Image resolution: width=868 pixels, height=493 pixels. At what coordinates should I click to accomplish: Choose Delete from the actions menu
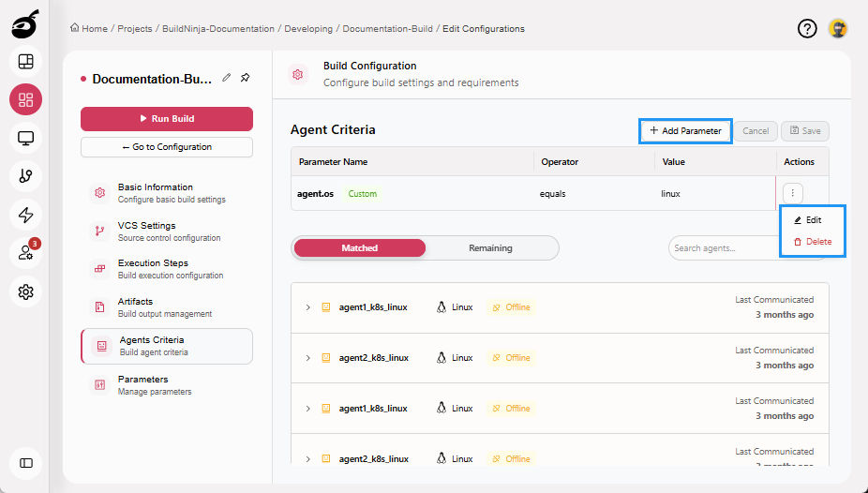813,242
